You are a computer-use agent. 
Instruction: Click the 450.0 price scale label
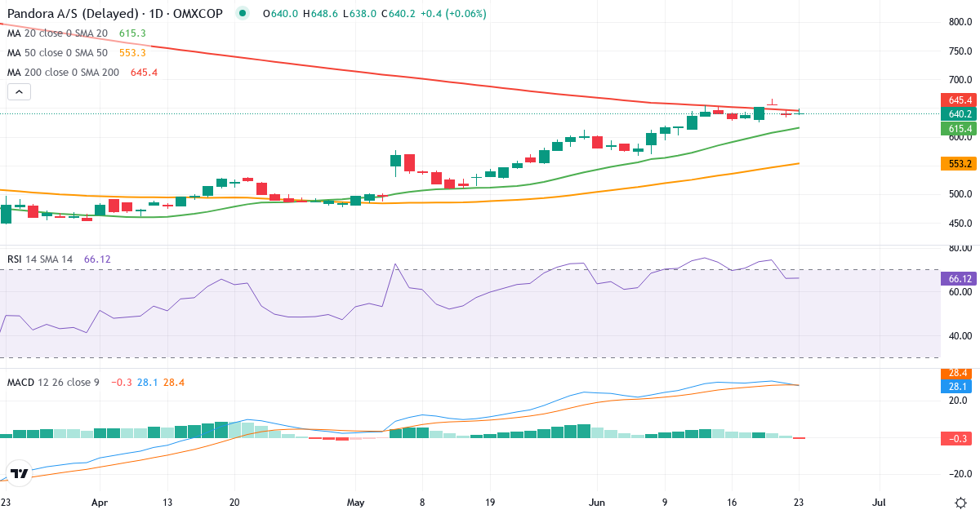click(959, 224)
